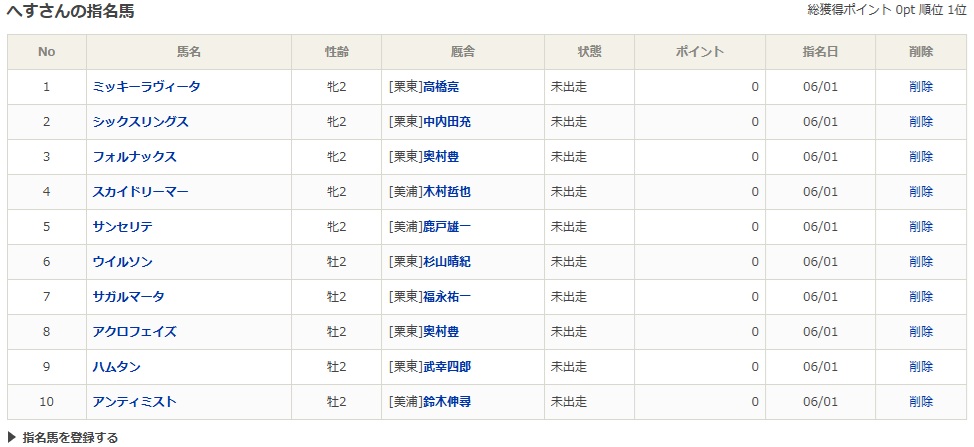This screenshot has width=974, height=447.
Task: Delete サガルマータ via 削除 link
Action: [921, 297]
